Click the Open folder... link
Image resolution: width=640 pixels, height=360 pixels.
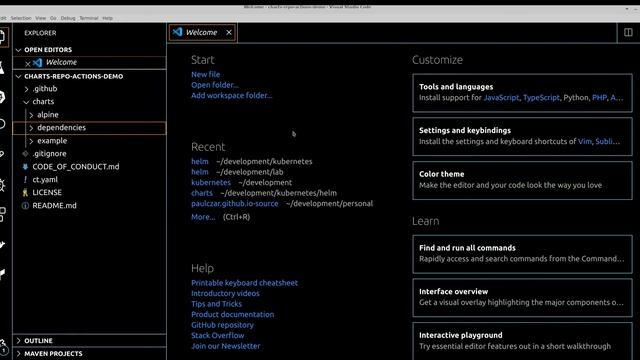tap(215, 85)
